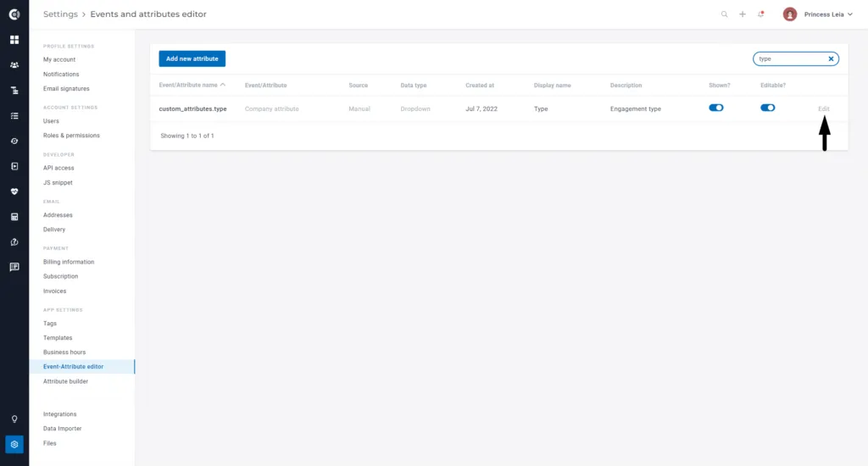Click Settings in the breadcrumb

coord(60,14)
